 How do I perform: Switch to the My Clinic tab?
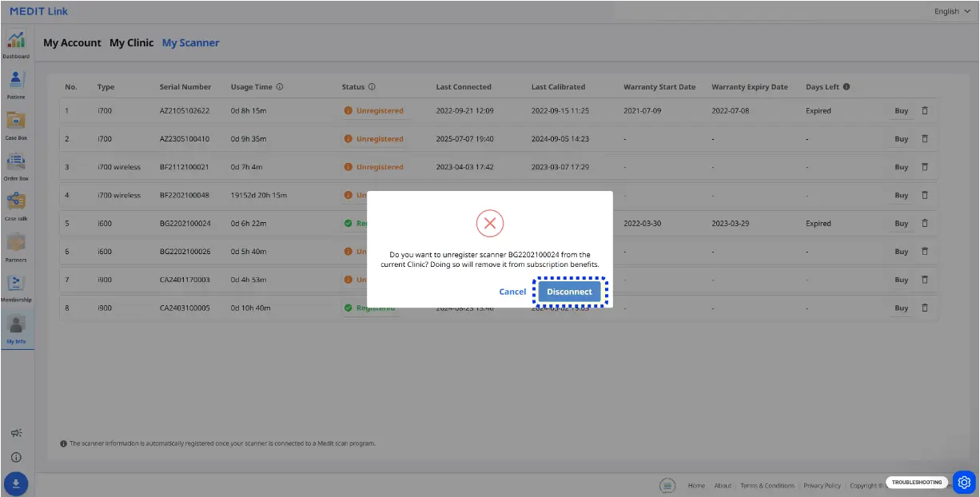pyautogui.click(x=131, y=43)
